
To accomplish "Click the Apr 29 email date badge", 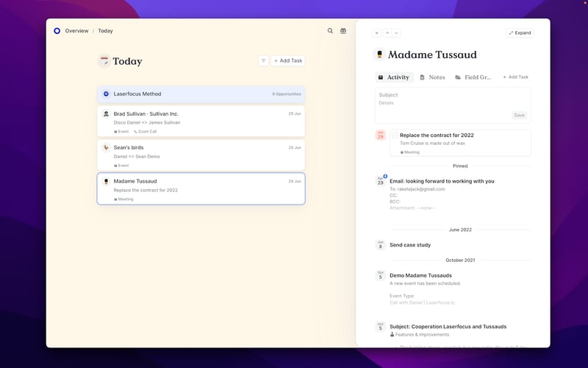I will (x=380, y=181).
